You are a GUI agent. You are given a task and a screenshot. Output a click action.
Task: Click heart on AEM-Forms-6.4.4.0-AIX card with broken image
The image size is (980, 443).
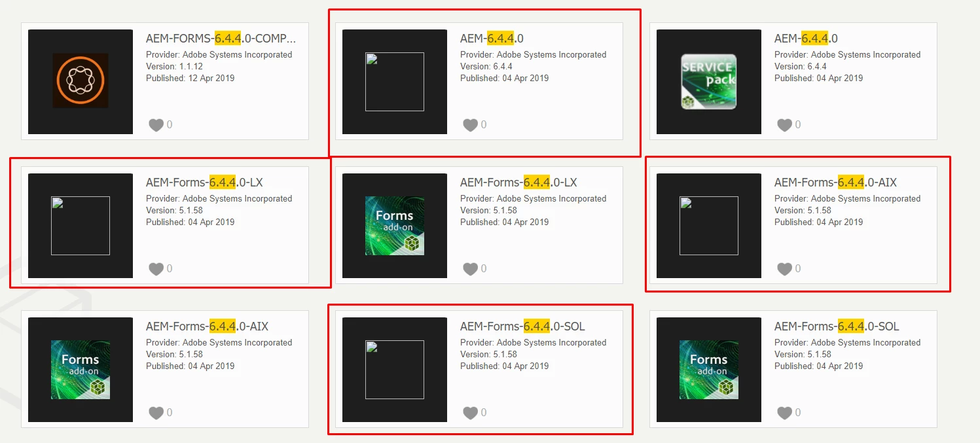[x=784, y=269]
